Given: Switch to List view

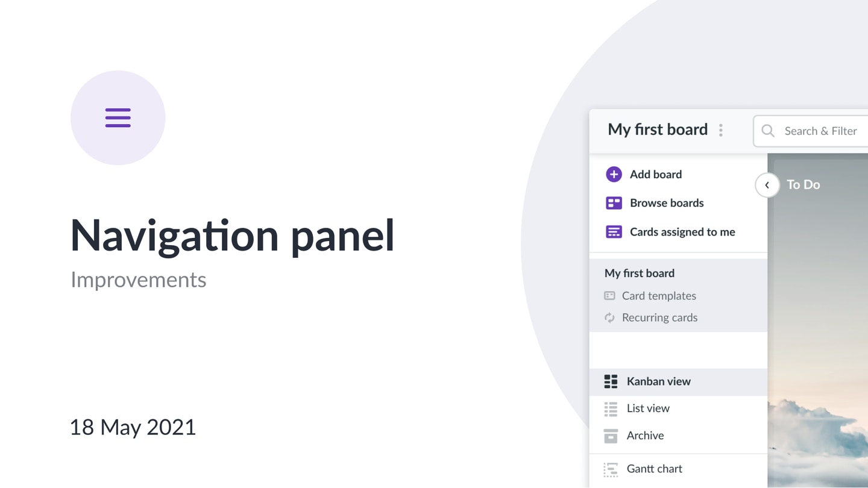Looking at the screenshot, I should pyautogui.click(x=678, y=408).
